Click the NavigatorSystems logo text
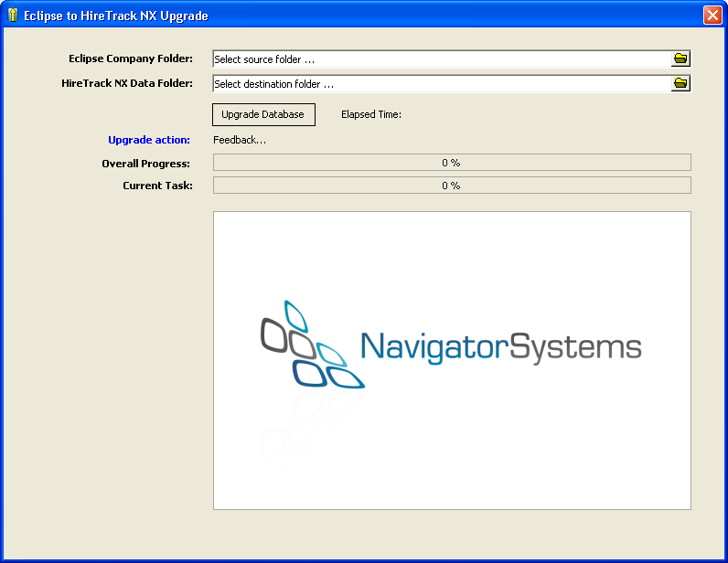Viewport: 728px width, 563px height. tap(500, 347)
